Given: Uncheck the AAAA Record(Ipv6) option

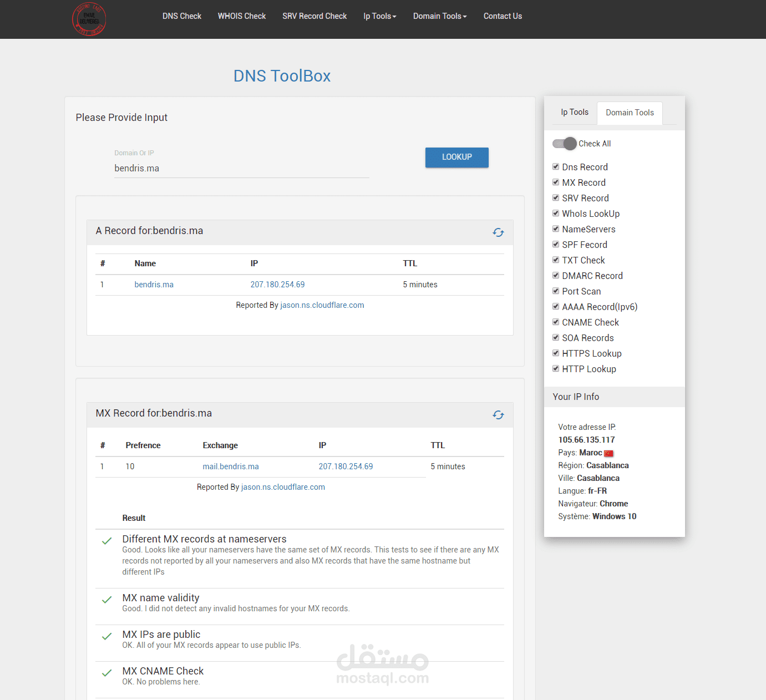Looking at the screenshot, I should click(556, 306).
